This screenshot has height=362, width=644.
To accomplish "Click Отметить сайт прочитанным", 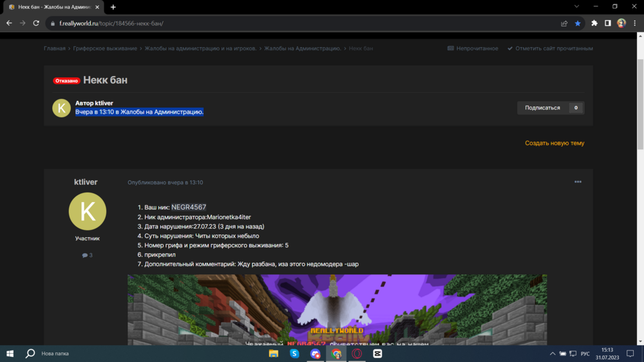I will click(550, 48).
